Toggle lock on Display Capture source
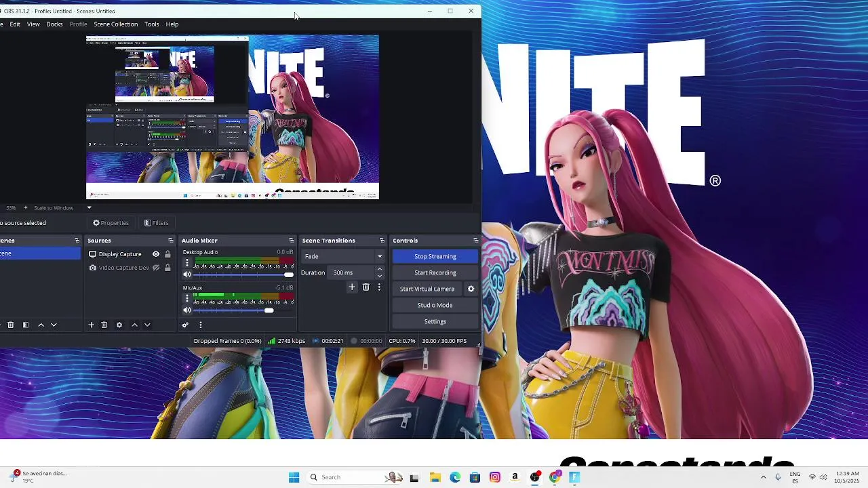This screenshot has height=488, width=868. [x=167, y=254]
